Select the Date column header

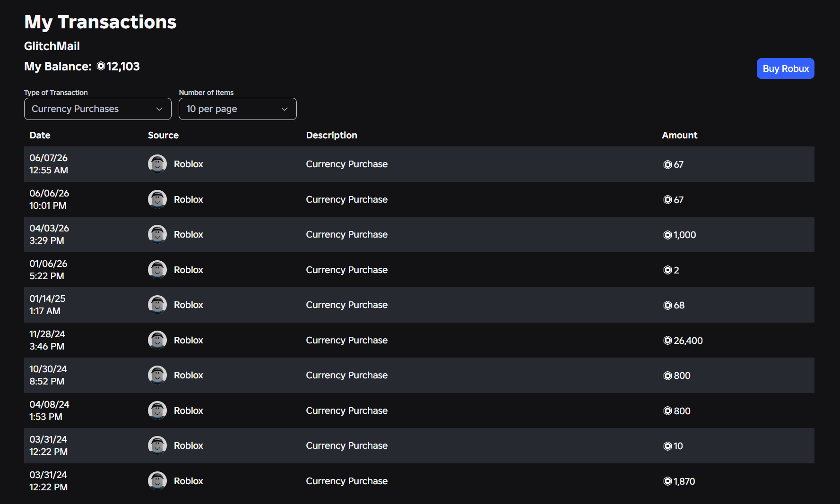(x=40, y=135)
